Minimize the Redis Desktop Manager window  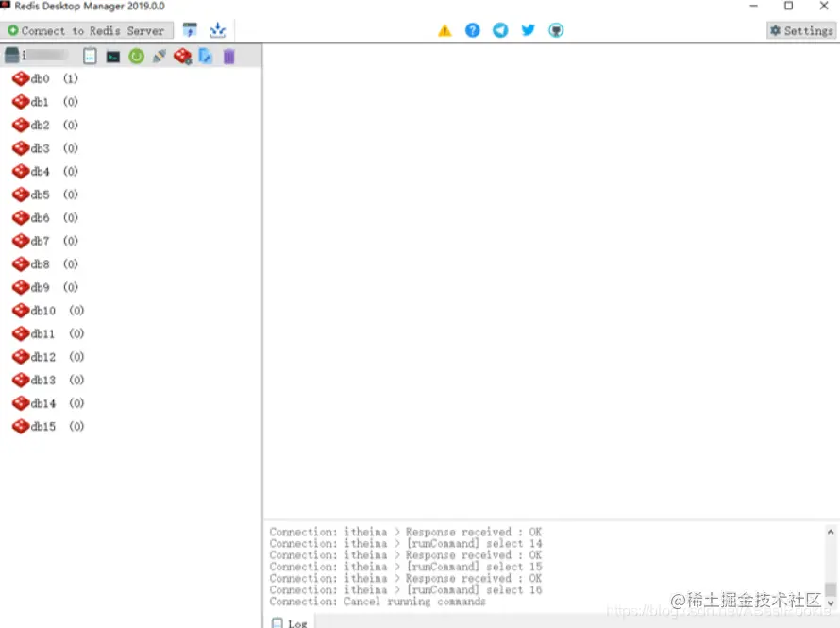pos(754,6)
